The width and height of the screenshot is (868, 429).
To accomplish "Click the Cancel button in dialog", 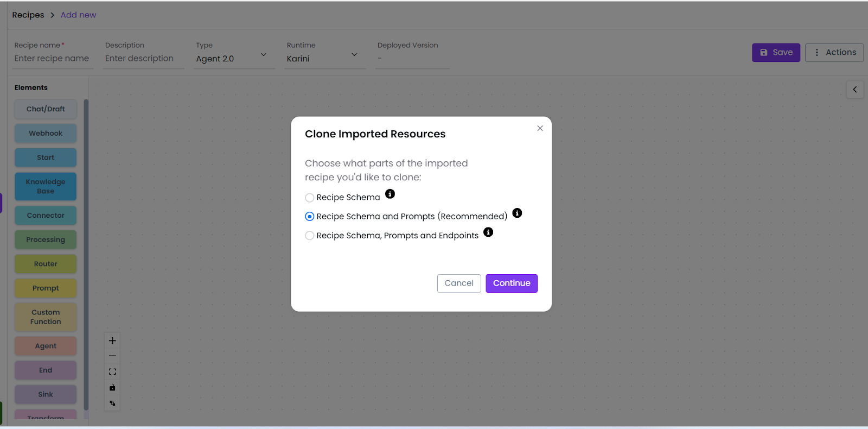I will [459, 283].
